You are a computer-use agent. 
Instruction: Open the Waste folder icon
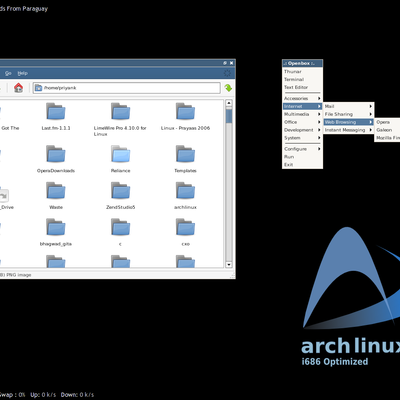56,190
